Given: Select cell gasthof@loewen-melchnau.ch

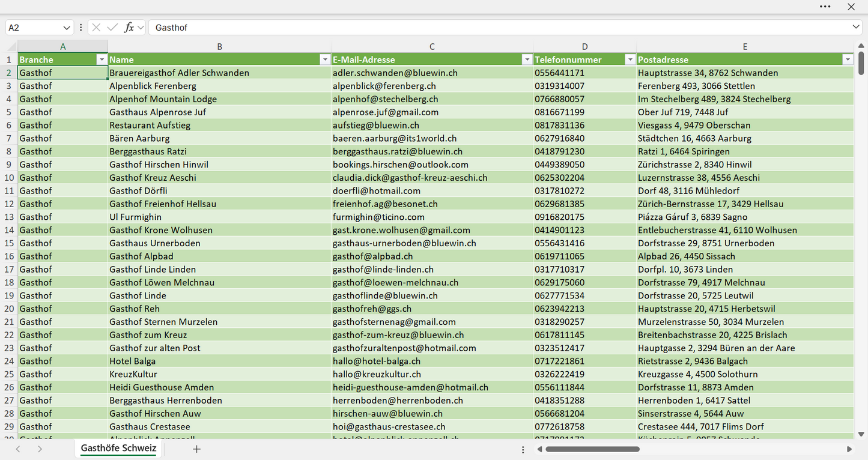Looking at the screenshot, I should coord(432,283).
